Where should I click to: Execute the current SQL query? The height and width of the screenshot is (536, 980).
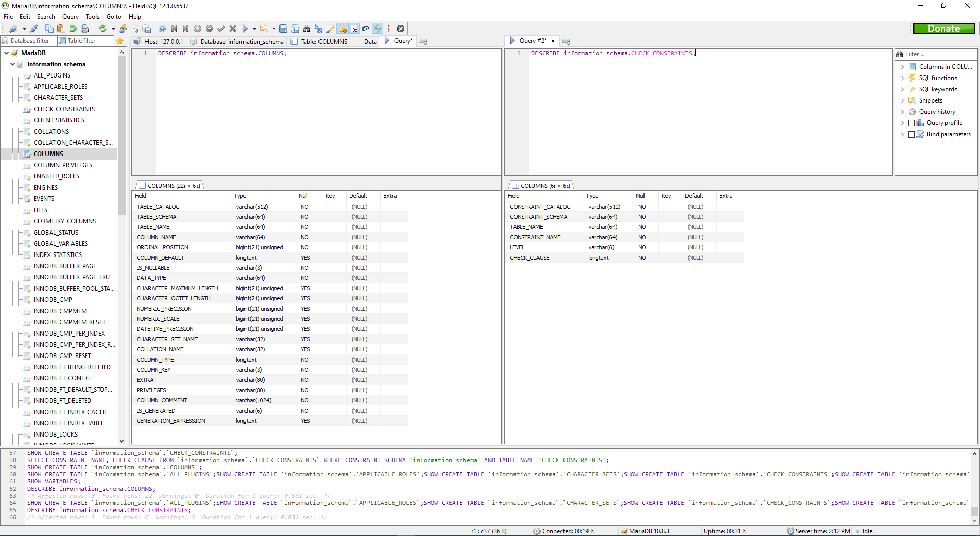point(244,29)
